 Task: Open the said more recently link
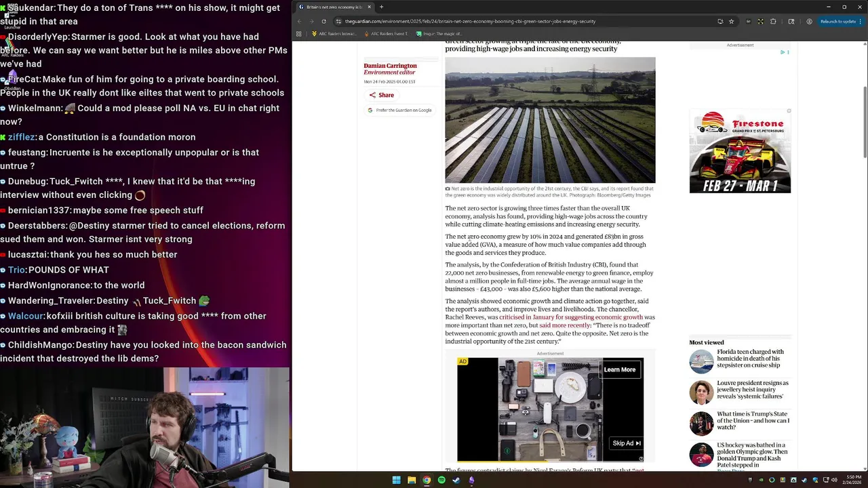tap(565, 325)
